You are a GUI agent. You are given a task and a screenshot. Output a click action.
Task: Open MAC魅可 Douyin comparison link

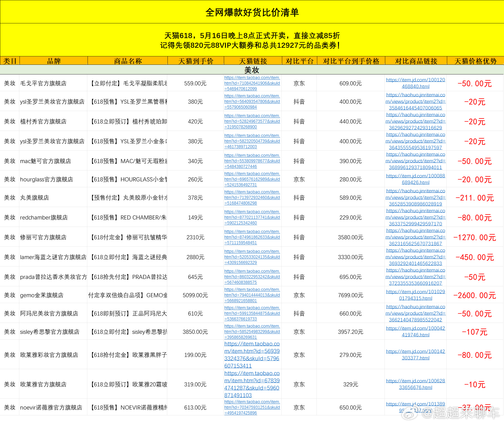pyautogui.click(x=415, y=161)
